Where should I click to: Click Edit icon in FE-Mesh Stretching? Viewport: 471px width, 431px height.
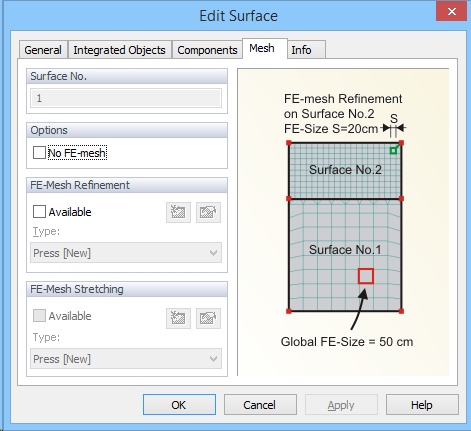point(208,318)
